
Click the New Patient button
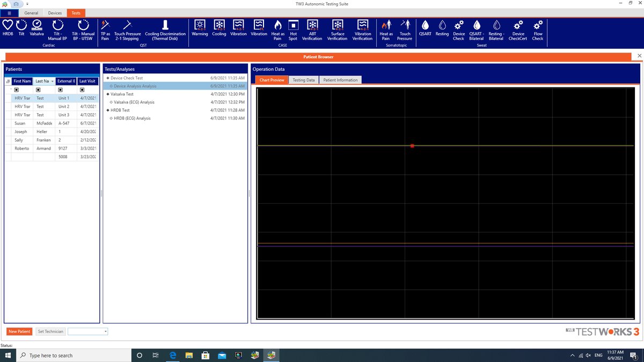coord(19,331)
